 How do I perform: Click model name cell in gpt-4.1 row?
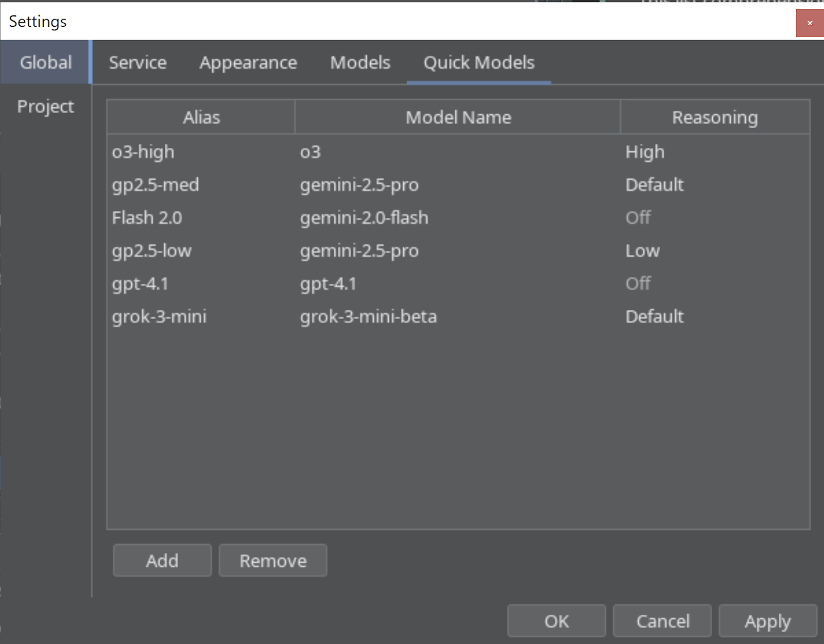point(458,284)
